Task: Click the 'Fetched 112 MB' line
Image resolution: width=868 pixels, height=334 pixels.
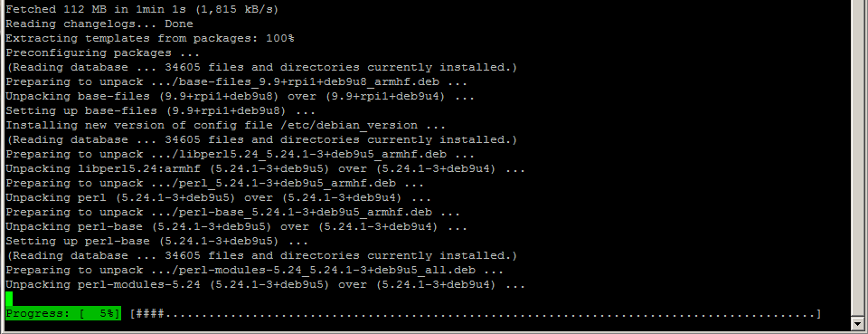Action: (142, 9)
